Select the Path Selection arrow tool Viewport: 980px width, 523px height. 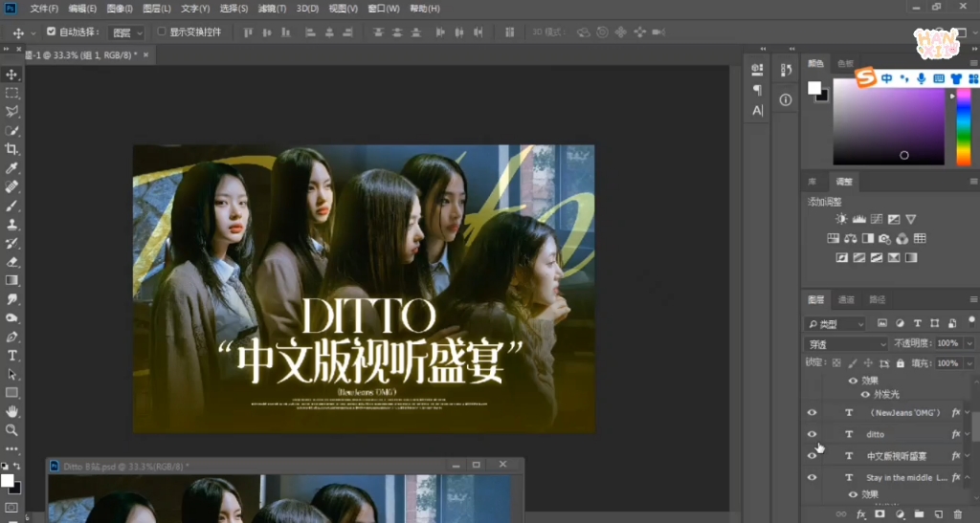click(11, 374)
